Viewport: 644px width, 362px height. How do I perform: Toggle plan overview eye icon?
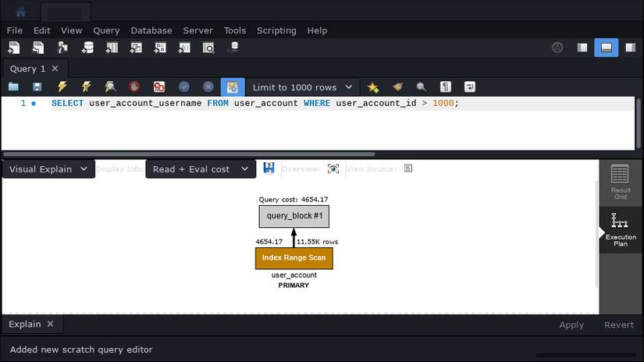click(x=333, y=169)
